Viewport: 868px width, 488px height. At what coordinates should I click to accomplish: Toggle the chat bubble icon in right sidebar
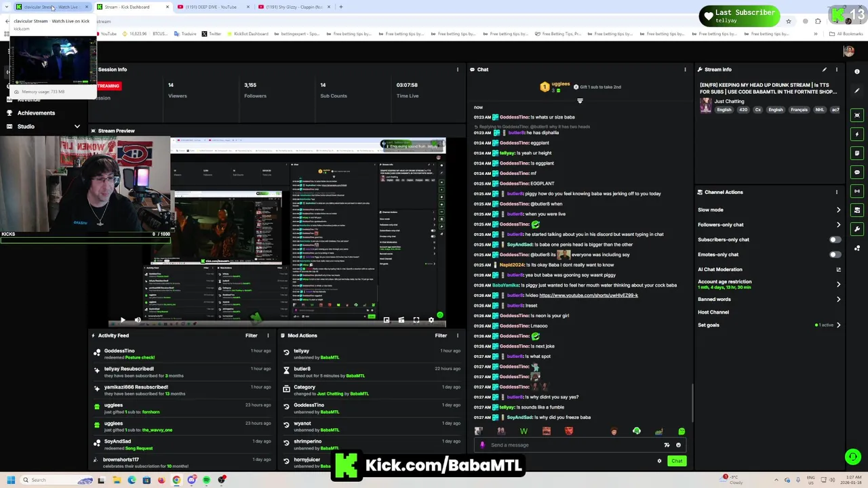(857, 172)
